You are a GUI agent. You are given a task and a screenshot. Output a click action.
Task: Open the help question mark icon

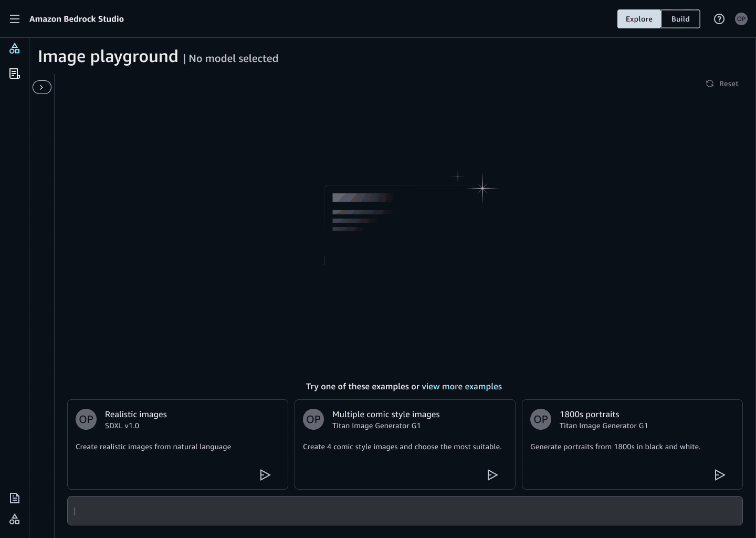(x=719, y=19)
